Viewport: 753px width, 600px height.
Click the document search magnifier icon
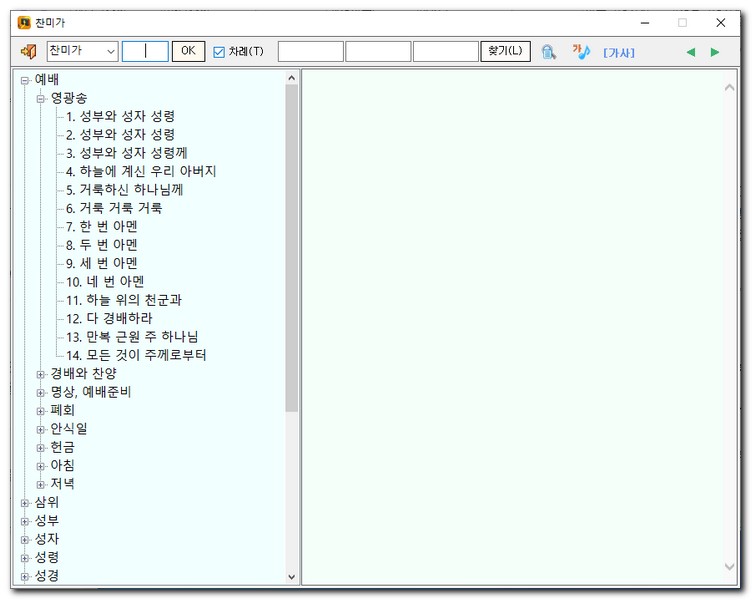pos(548,51)
